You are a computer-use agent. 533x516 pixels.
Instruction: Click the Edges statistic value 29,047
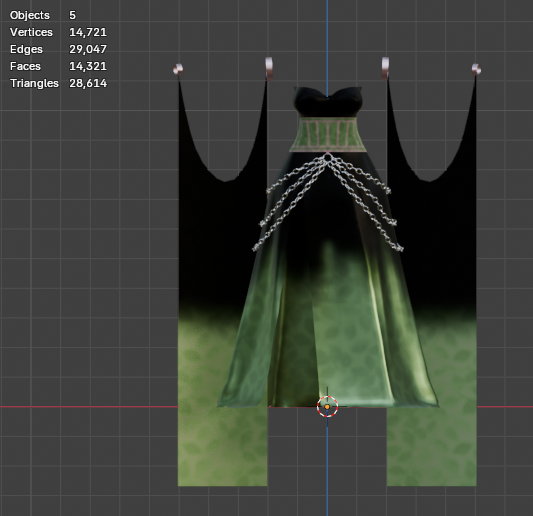[x=88, y=49]
